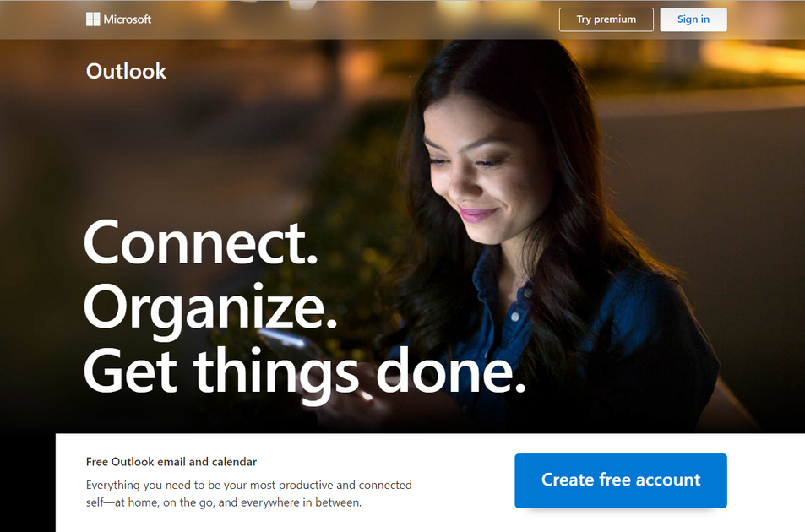Click empty header area between Microsoft and Try premium
The height and width of the screenshot is (532, 805).
coord(354,19)
